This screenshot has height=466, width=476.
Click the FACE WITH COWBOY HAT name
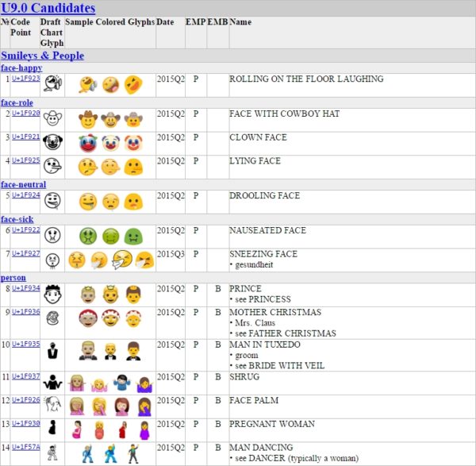285,114
